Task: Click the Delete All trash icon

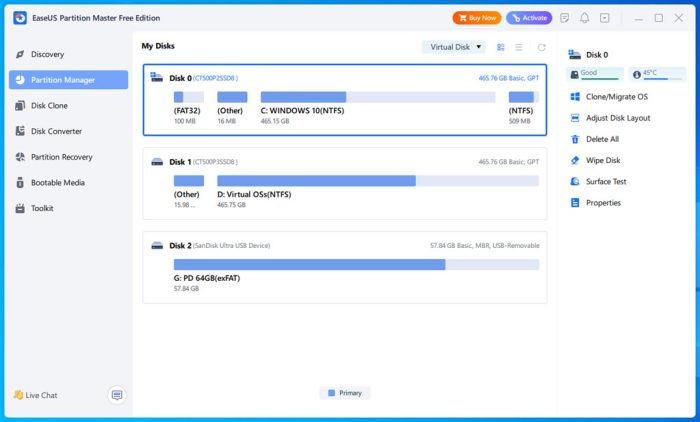Action: coord(575,139)
